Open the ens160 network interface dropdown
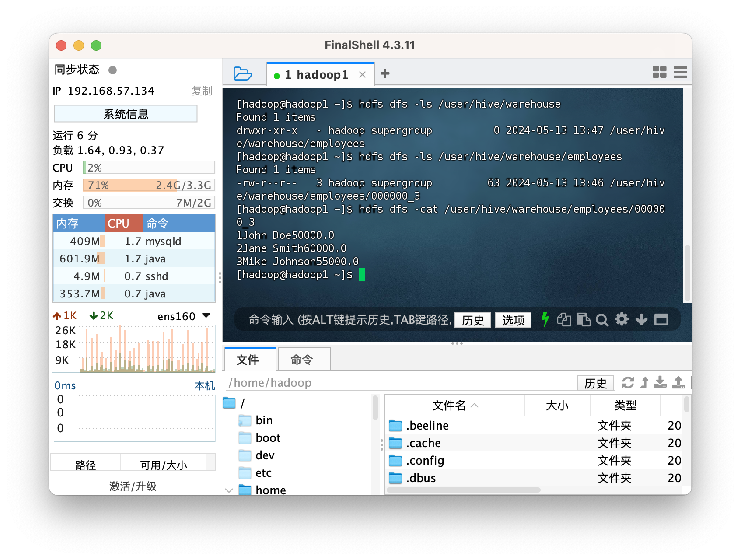This screenshot has width=741, height=560. click(184, 316)
